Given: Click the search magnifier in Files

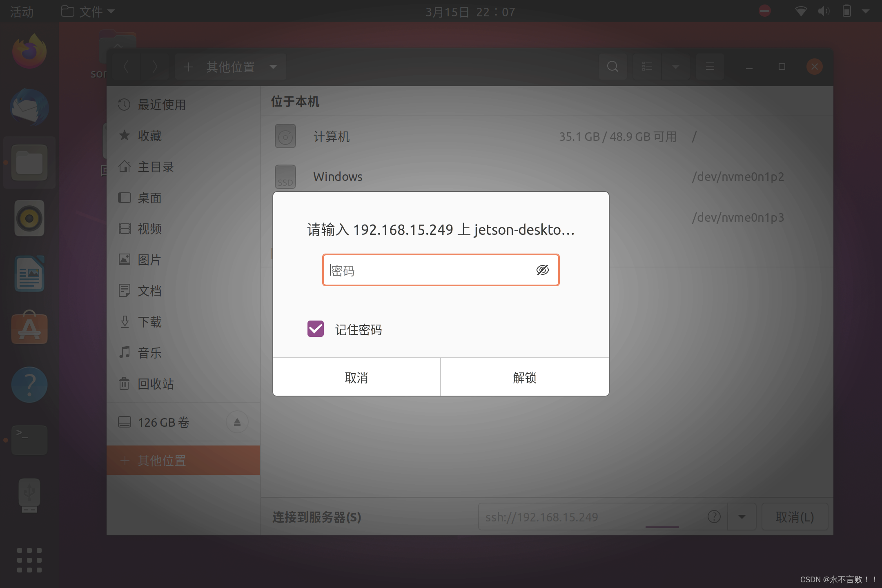Looking at the screenshot, I should point(612,67).
